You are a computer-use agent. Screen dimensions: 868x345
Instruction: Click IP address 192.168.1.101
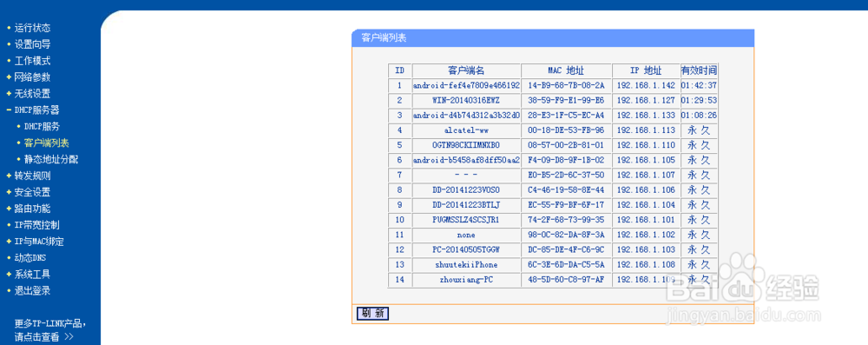(x=646, y=220)
